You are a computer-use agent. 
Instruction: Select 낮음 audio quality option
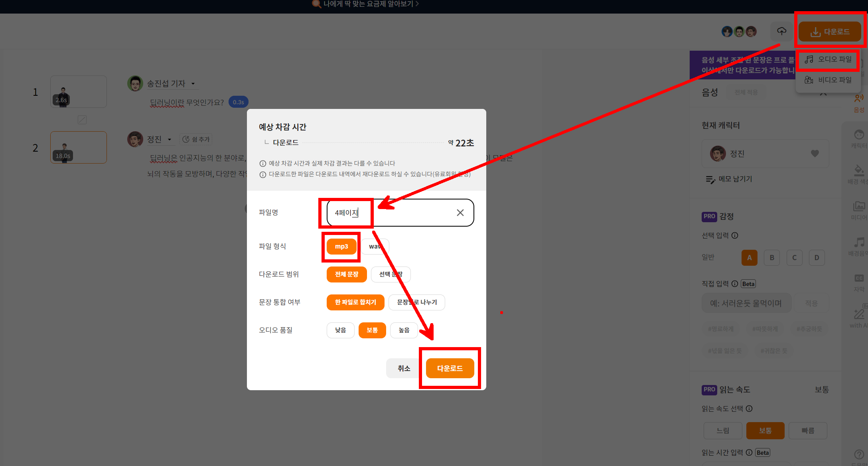(340, 330)
